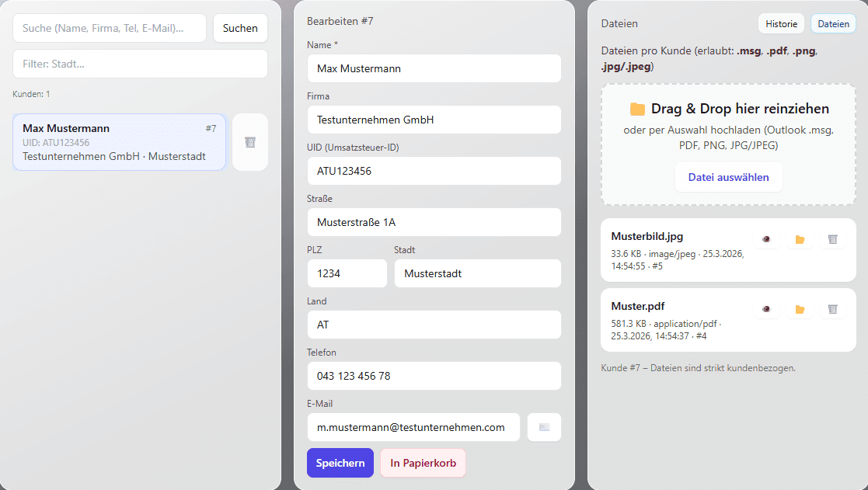Click the Muster.pdf file name
This screenshot has height=490, width=868.
[638, 306]
